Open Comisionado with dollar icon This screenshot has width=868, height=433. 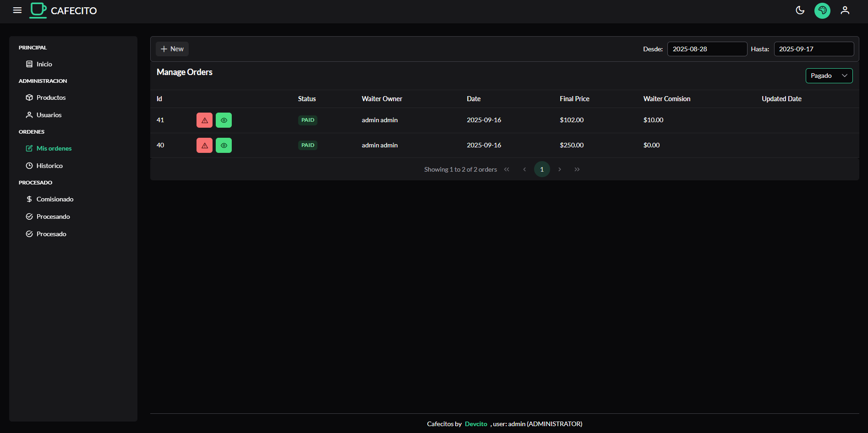[55, 199]
